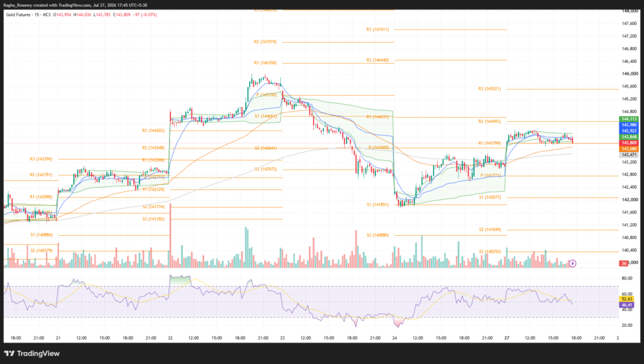Image resolution: width=644 pixels, height=364 pixels.
Task: Click the R2 (146440) pivot label
Action: click(377, 60)
